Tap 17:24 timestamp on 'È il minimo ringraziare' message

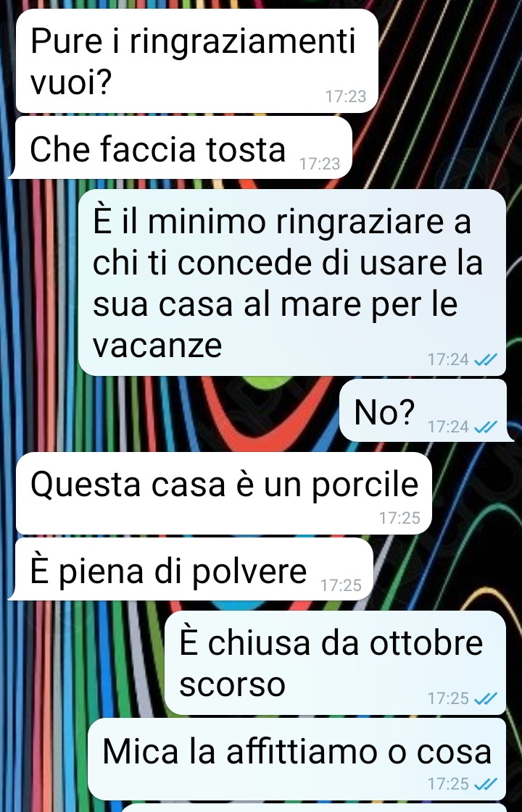click(x=448, y=359)
